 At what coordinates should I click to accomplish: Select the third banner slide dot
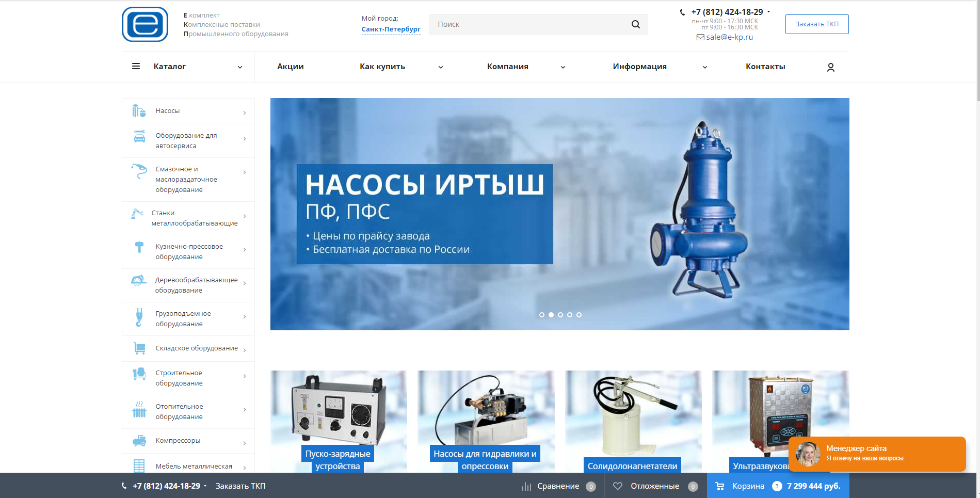560,315
